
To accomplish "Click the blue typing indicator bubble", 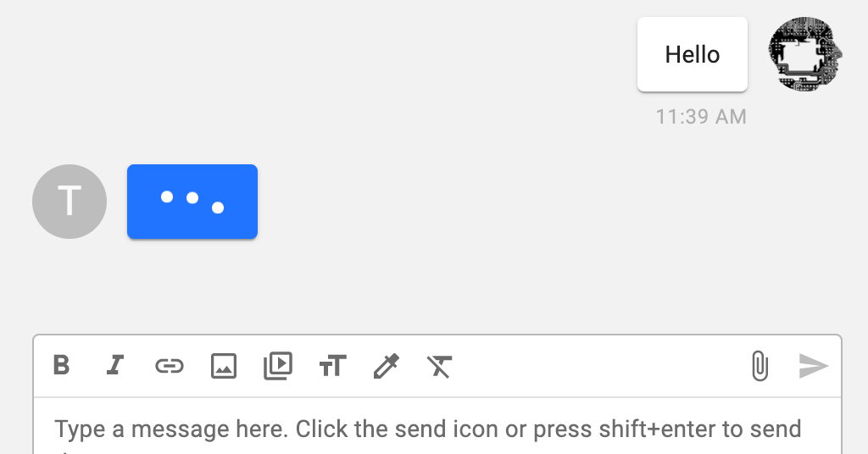I will (x=192, y=202).
